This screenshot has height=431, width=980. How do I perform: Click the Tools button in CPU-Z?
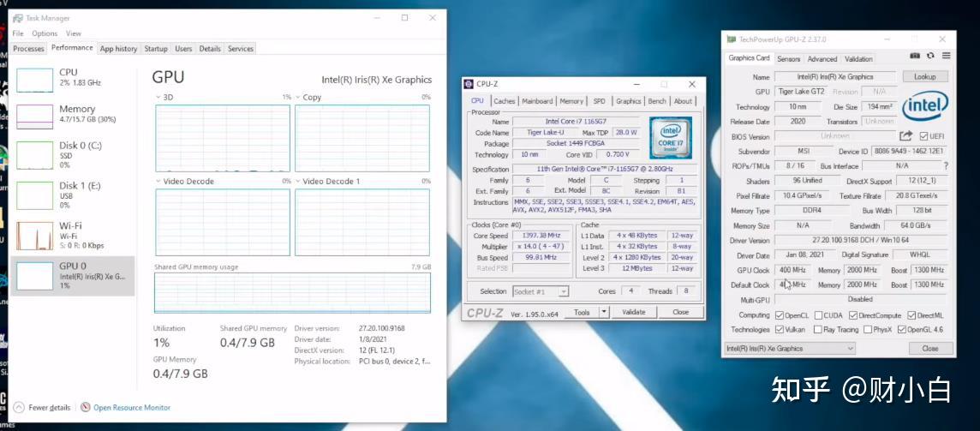pos(582,312)
